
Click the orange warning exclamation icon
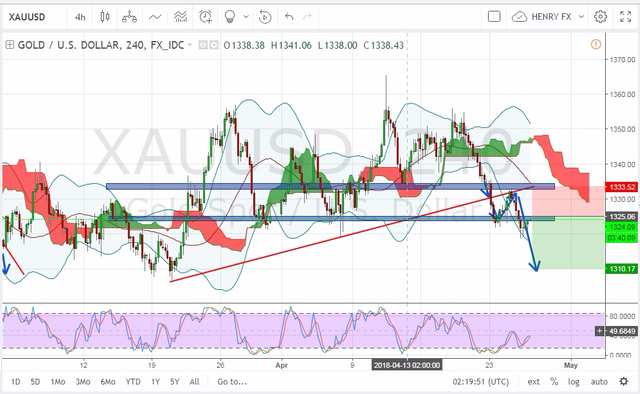point(596,44)
